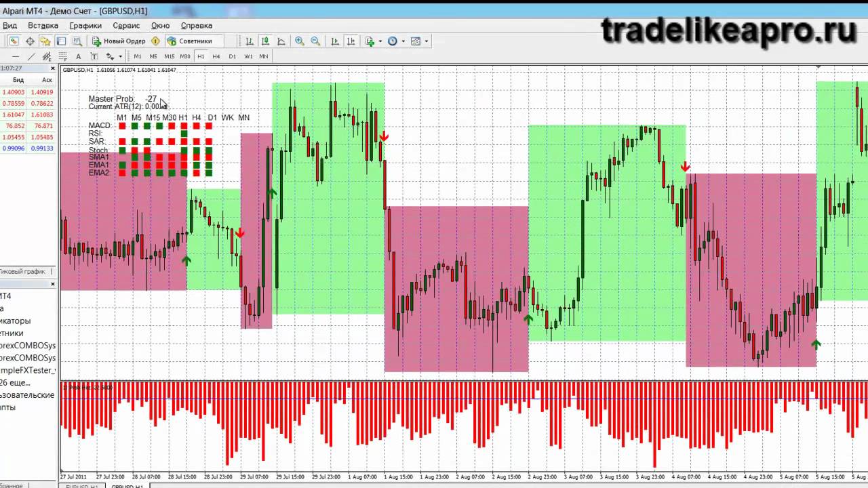The width and height of the screenshot is (868, 488).
Task: Click the Бид column header
Action: [x=18, y=80]
